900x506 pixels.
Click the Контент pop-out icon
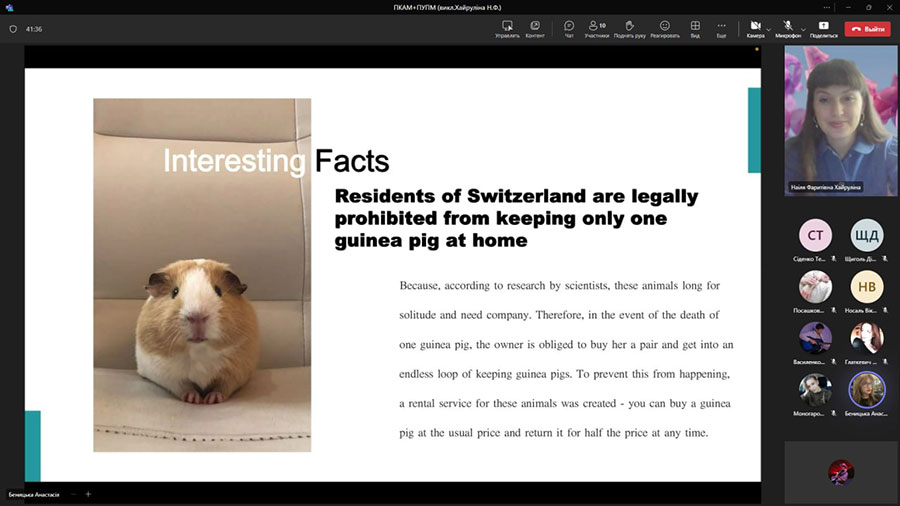[535, 27]
